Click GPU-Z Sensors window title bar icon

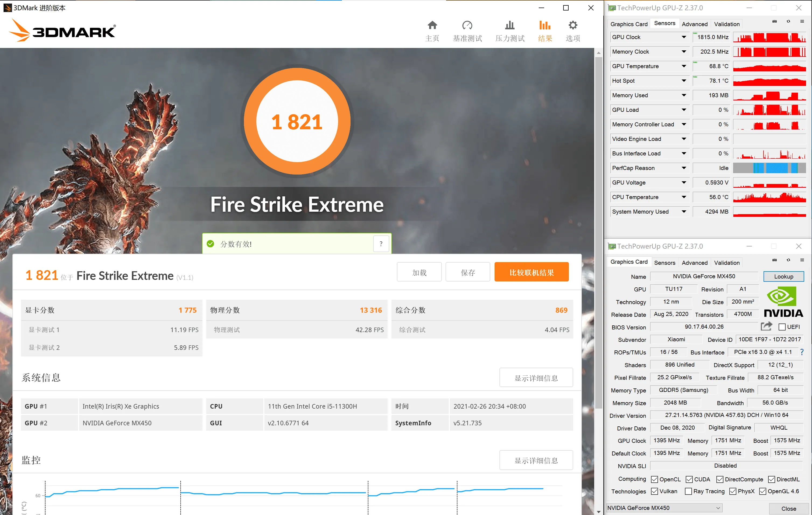612,8
